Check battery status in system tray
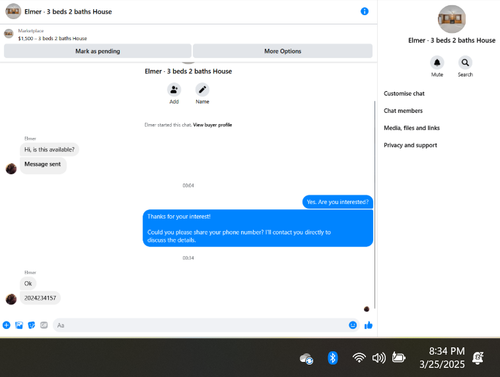This screenshot has height=377, width=500. click(398, 358)
